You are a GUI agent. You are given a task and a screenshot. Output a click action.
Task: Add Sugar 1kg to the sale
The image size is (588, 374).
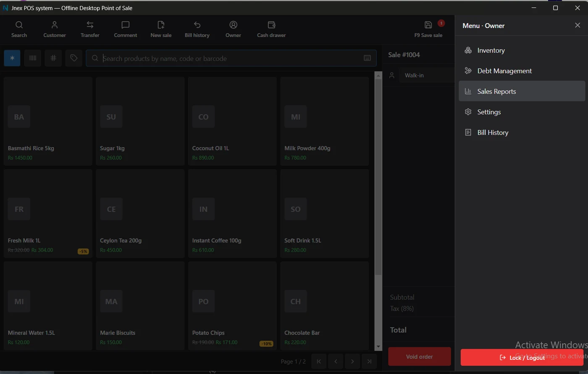point(140,121)
